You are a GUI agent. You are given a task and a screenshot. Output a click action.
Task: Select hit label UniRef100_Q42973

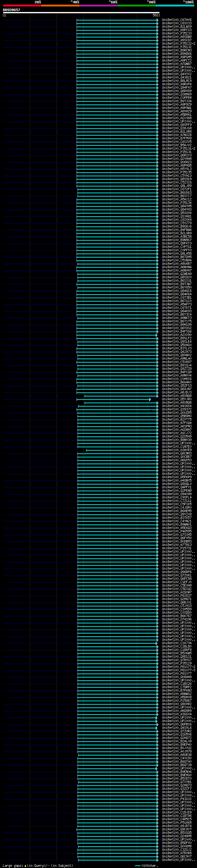[x=177, y=352]
